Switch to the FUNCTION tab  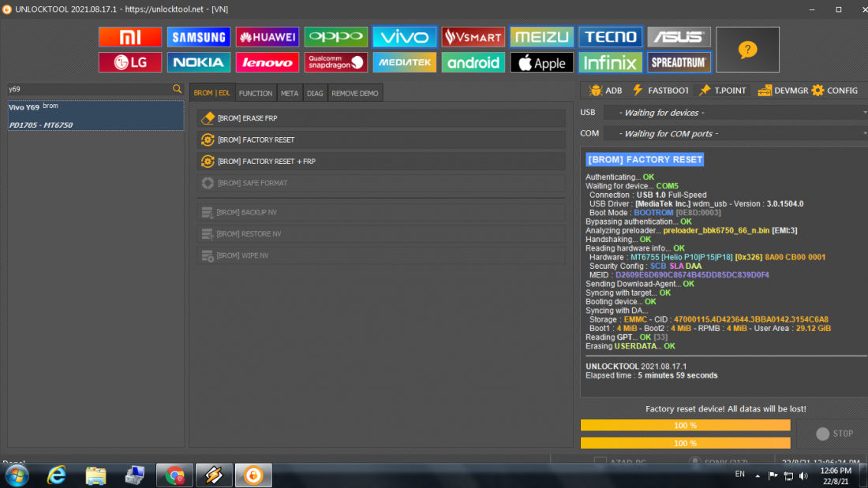(x=256, y=94)
